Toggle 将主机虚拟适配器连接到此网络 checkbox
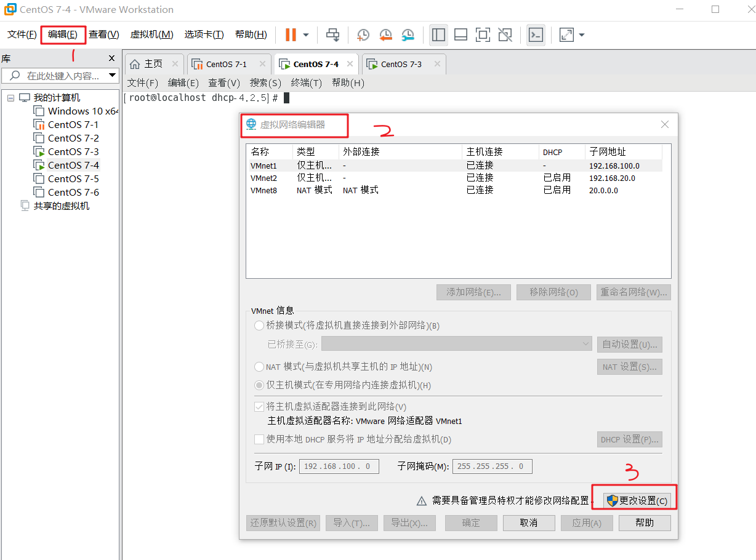Image resolution: width=756 pixels, height=560 pixels. tap(259, 407)
